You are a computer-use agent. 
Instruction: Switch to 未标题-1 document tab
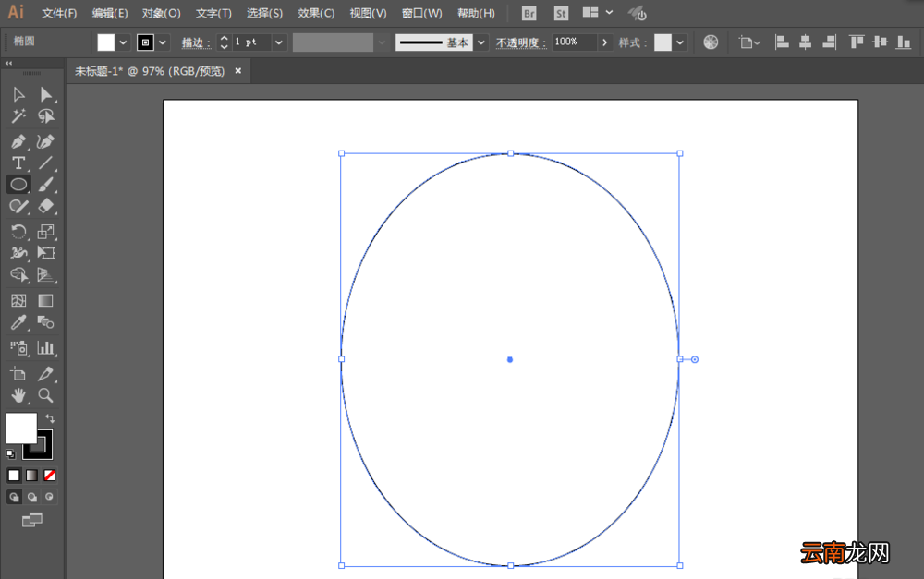pos(150,71)
